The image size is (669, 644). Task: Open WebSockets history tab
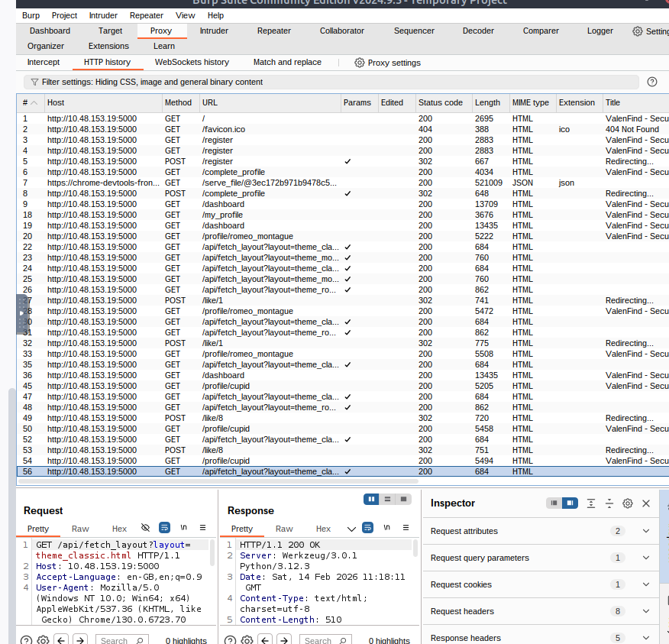click(x=192, y=63)
